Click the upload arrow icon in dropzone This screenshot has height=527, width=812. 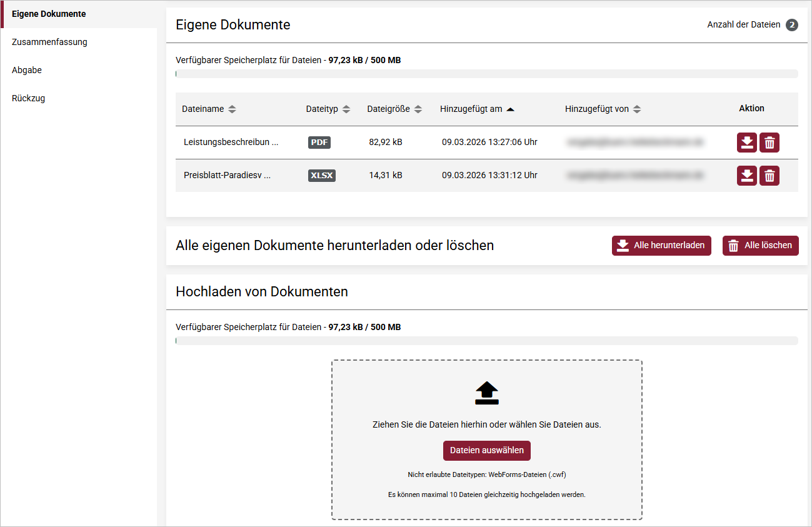[487, 393]
